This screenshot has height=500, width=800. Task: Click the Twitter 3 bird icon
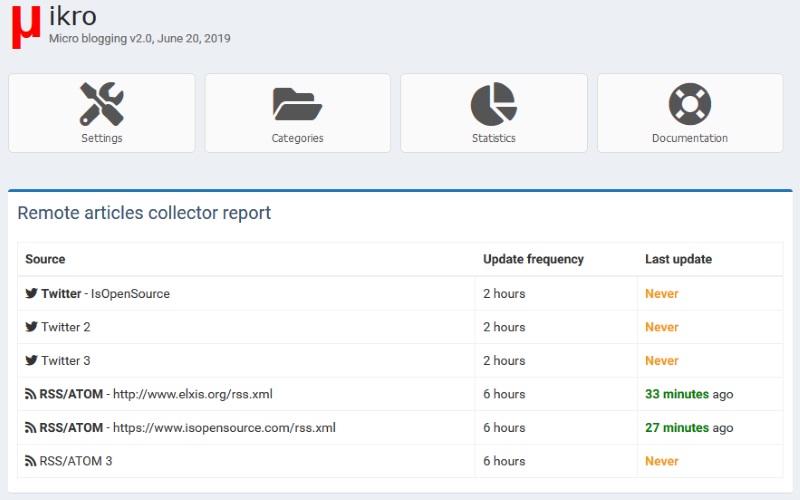tap(31, 361)
